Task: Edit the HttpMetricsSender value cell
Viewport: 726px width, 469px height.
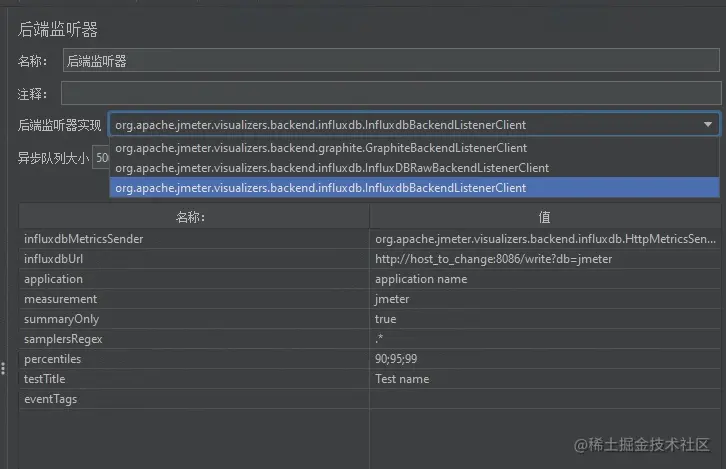Action: (545, 239)
